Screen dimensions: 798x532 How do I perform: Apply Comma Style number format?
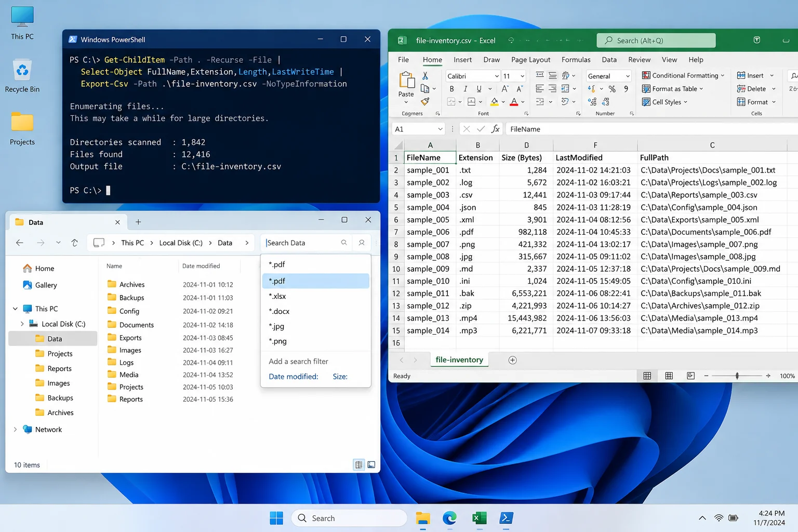(626, 89)
